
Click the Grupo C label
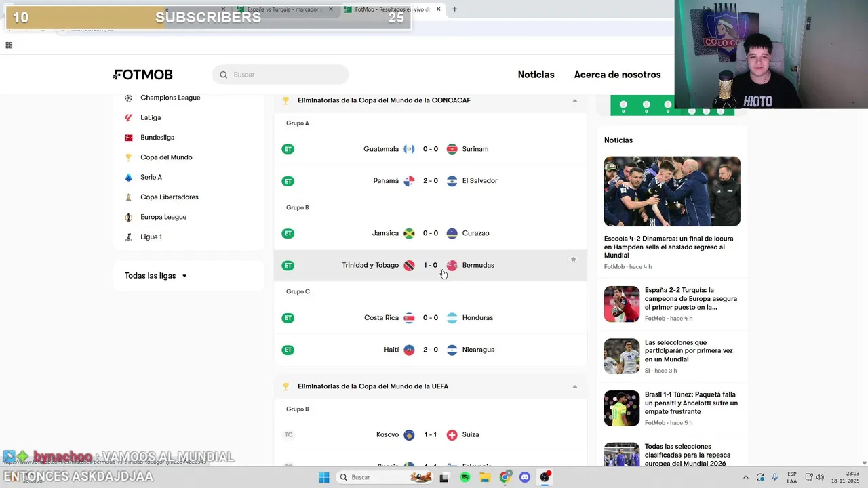tap(298, 291)
